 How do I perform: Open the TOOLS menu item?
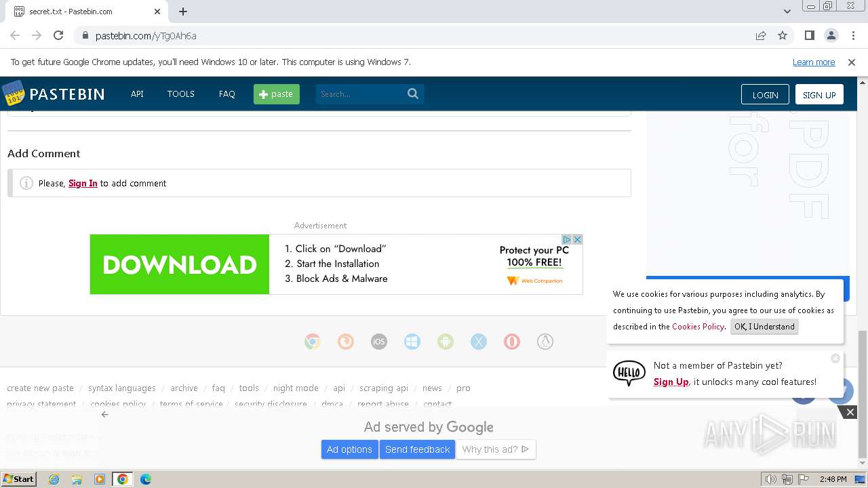(x=181, y=94)
